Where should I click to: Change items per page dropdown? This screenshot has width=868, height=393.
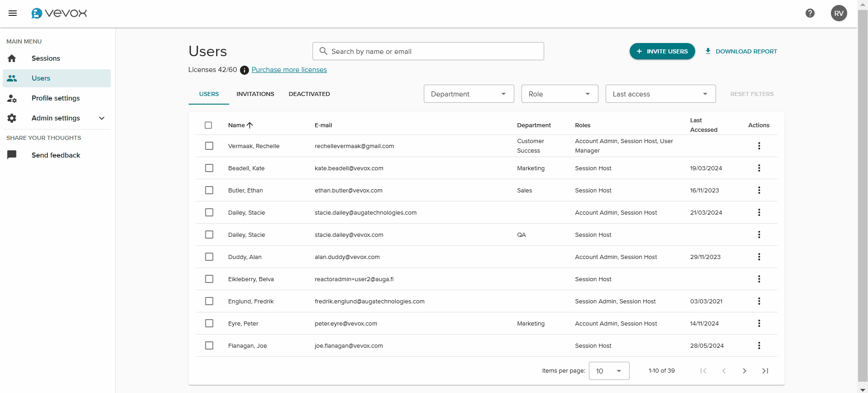[x=609, y=371]
